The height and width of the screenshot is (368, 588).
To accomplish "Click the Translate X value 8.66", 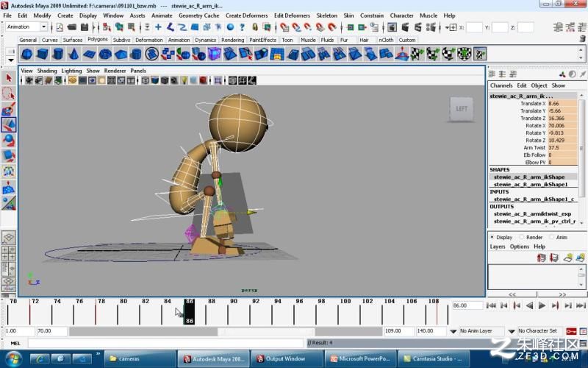I will point(562,103).
